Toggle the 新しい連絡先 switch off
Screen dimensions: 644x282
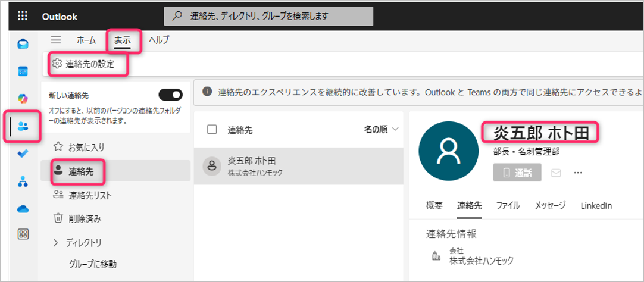coord(170,95)
